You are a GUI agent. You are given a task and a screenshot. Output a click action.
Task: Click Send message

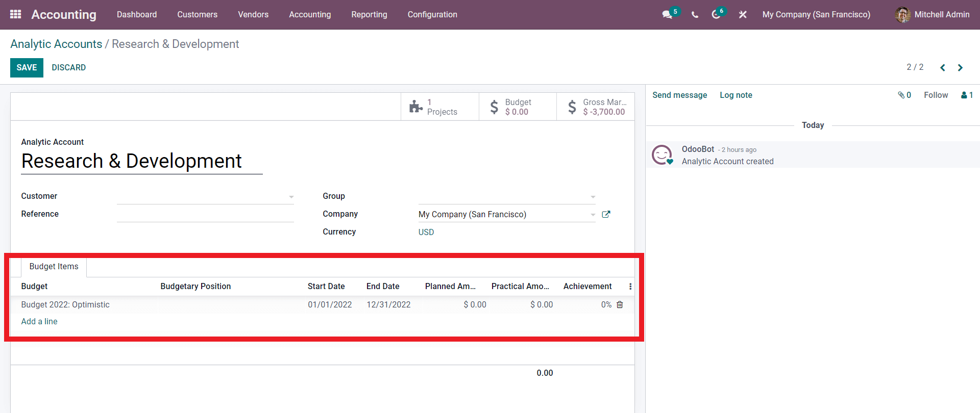point(679,95)
